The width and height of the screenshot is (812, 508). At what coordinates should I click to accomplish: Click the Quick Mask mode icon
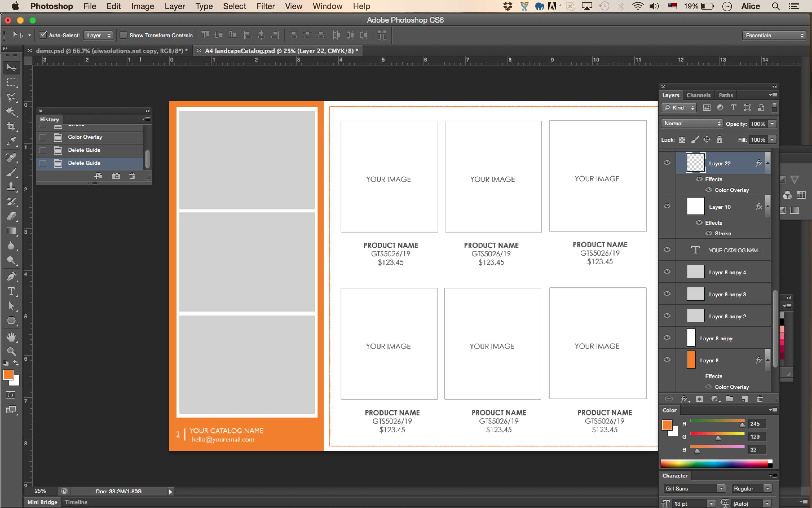11,395
